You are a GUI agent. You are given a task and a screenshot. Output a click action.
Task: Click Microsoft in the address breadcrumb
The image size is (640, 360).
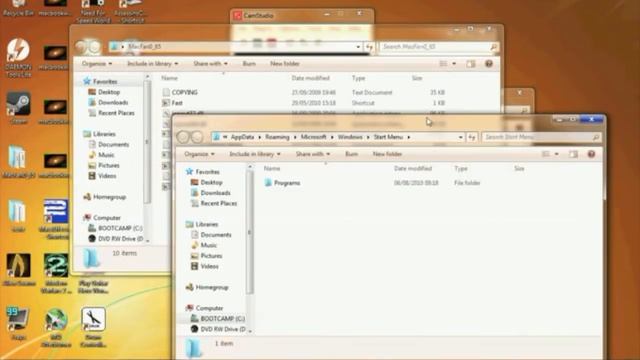tap(313, 137)
